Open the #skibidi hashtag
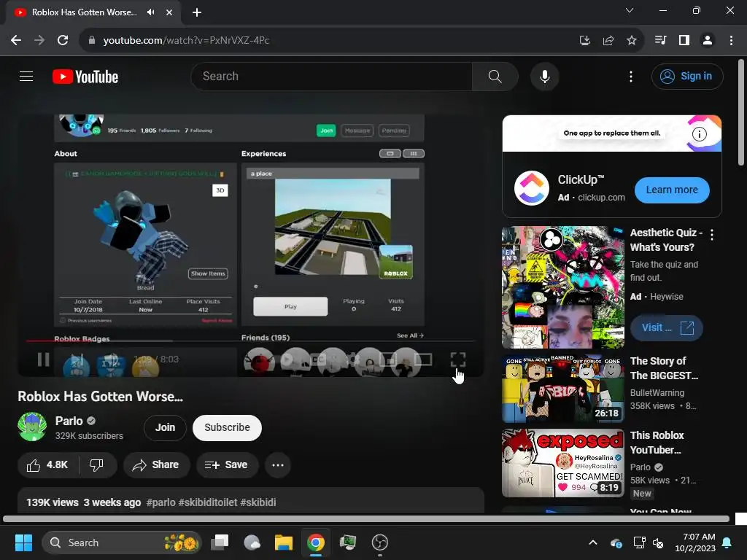747x560 pixels. point(258,502)
